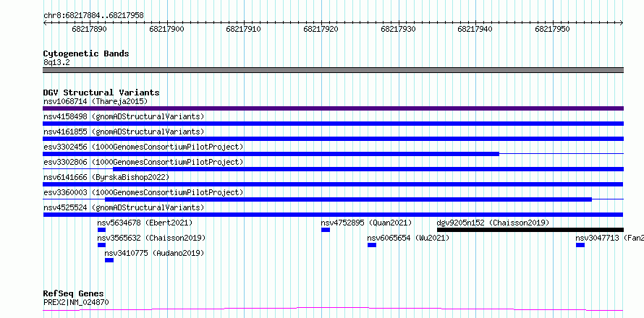Click the black dgv9205n152 variant bar
Viewport: 644px width, 318px height.
click(x=530, y=230)
